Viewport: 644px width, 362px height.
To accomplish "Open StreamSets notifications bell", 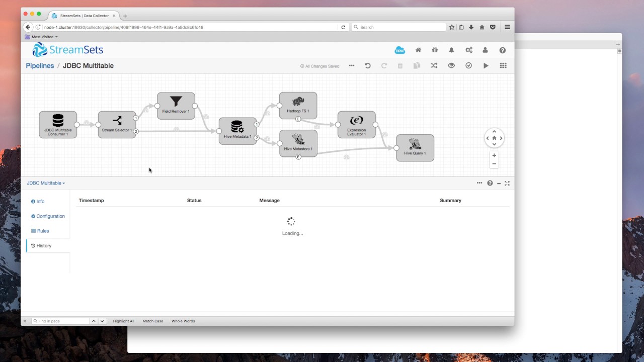I will tap(451, 50).
